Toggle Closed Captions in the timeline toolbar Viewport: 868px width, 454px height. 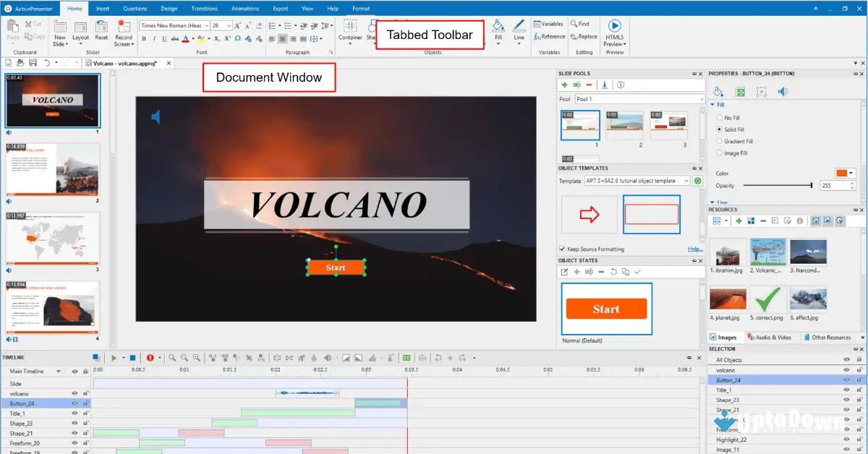(x=407, y=357)
